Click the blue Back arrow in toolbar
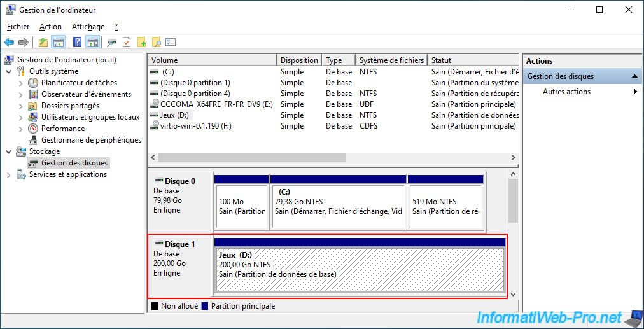This screenshot has height=329, width=644. click(9, 42)
